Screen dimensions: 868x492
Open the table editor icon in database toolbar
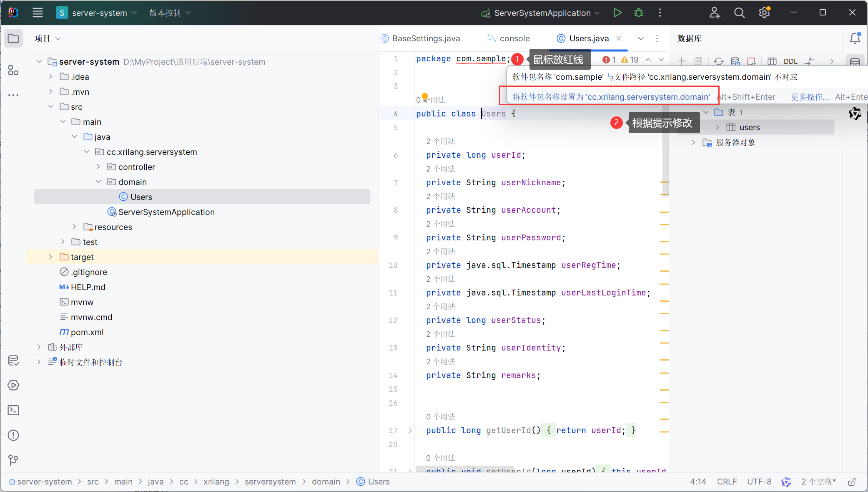pos(772,61)
